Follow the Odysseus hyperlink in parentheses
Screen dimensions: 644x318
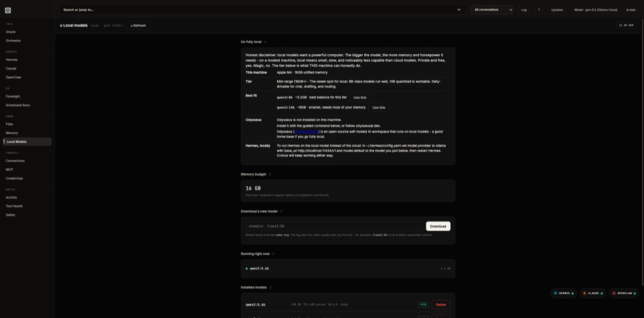point(306,132)
